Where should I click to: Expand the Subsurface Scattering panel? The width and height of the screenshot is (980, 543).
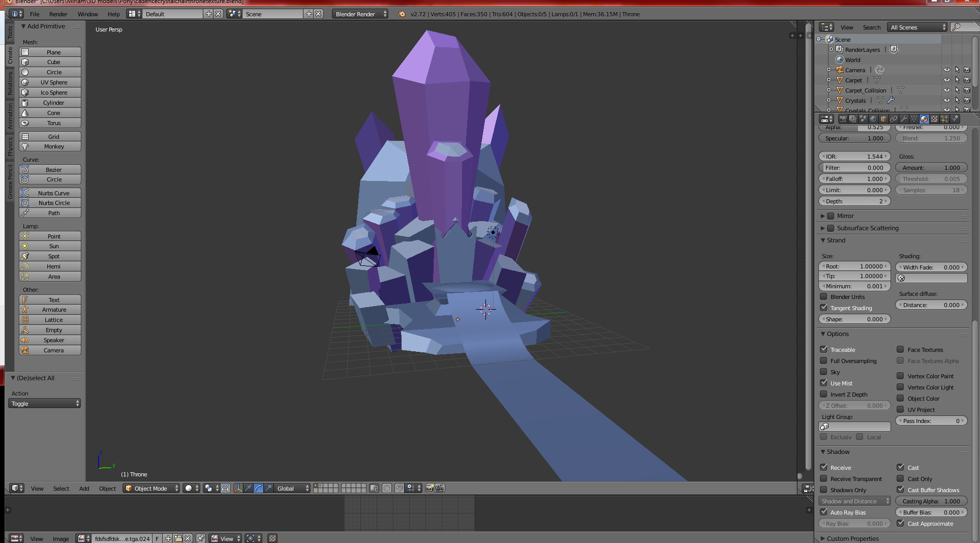point(822,228)
